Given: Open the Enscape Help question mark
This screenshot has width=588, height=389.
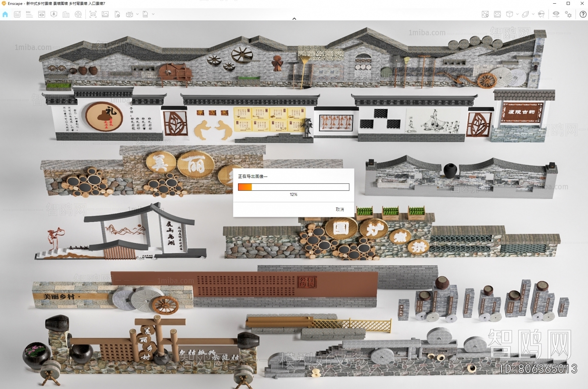Looking at the screenshot, I should tap(583, 15).
